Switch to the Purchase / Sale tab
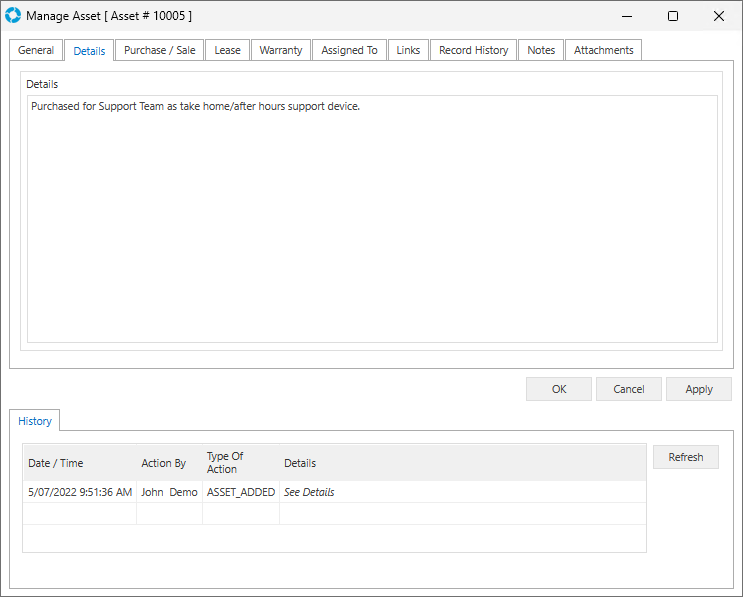Image resolution: width=743 pixels, height=597 pixels. tap(159, 50)
